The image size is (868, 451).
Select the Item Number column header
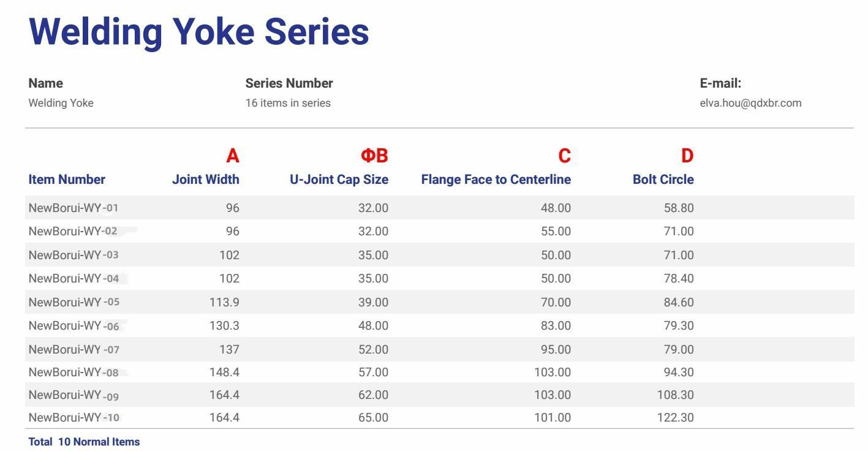[x=67, y=180]
